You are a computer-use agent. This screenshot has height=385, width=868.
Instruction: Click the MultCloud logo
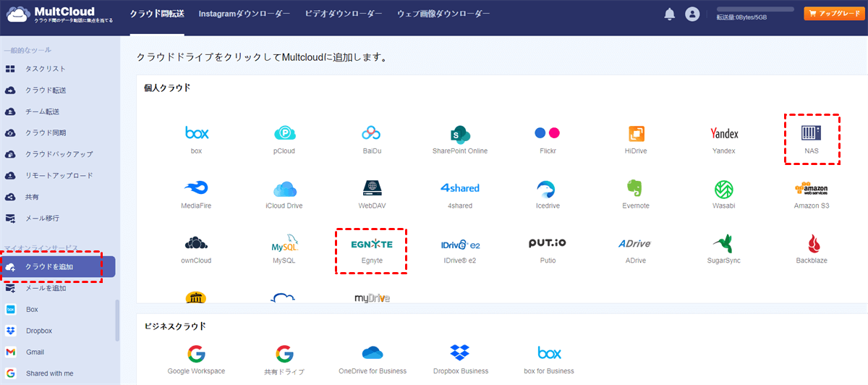pyautogui.click(x=59, y=14)
